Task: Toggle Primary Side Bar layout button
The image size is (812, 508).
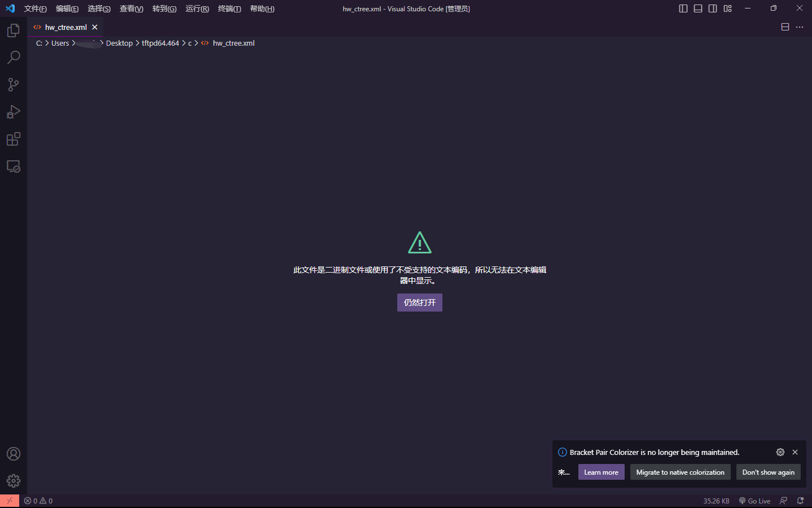Action: click(x=683, y=8)
